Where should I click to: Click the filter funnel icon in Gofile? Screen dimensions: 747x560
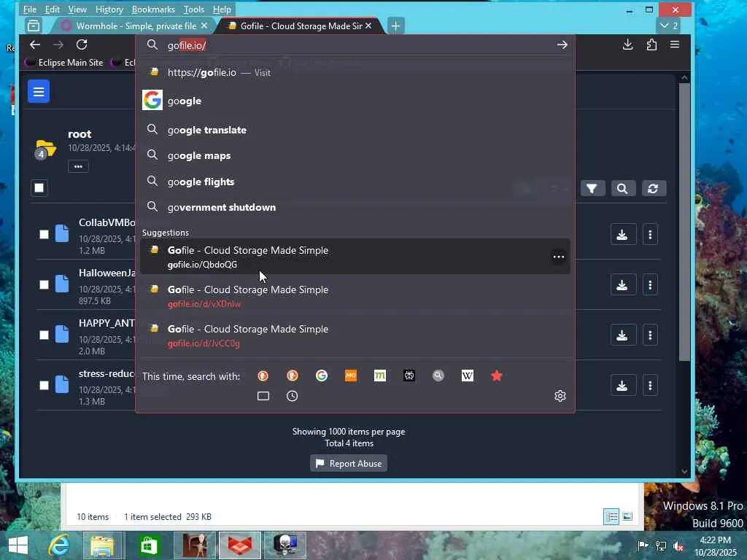coord(592,189)
